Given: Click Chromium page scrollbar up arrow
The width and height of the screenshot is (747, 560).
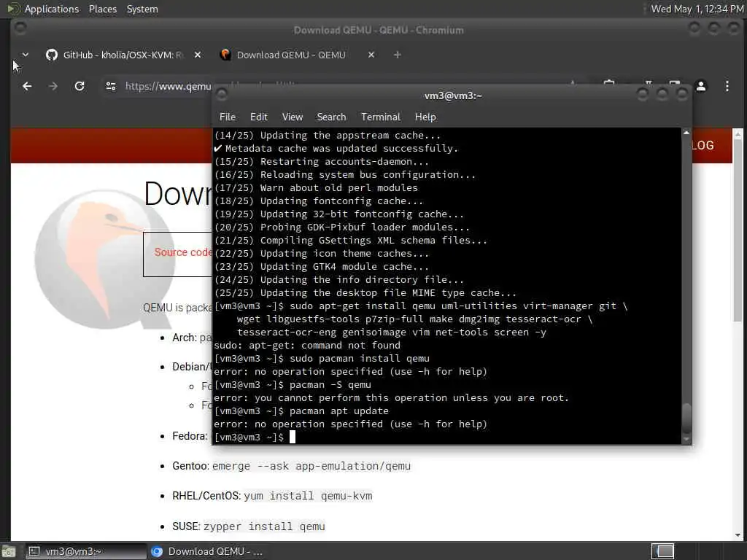Looking at the screenshot, I should tap(738, 133).
